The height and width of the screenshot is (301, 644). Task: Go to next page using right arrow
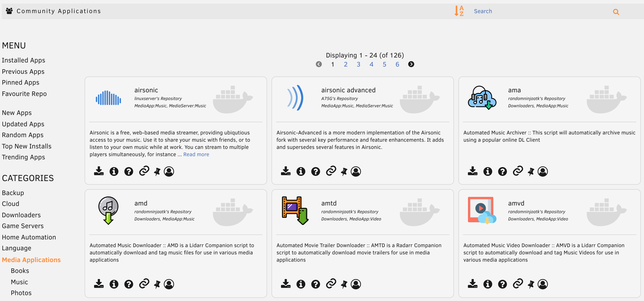click(411, 64)
